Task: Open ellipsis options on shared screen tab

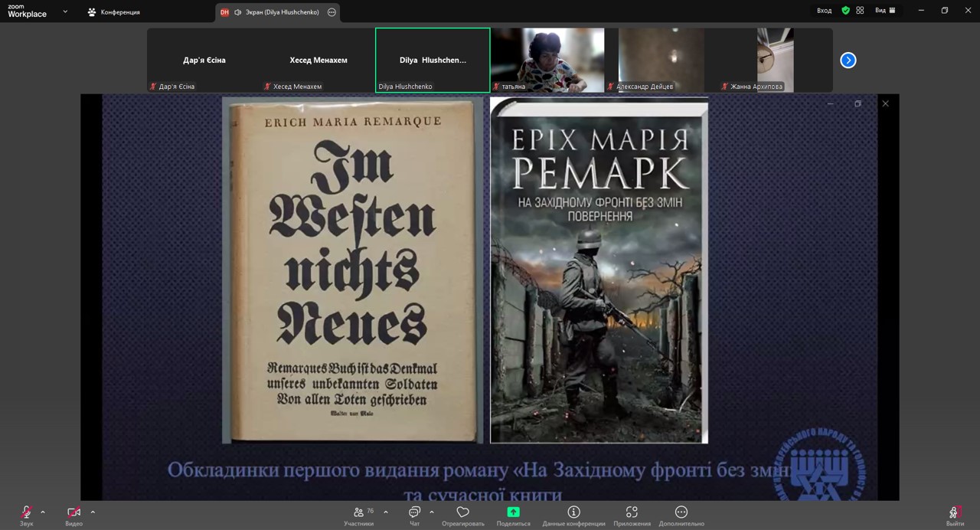Action: coord(332,12)
